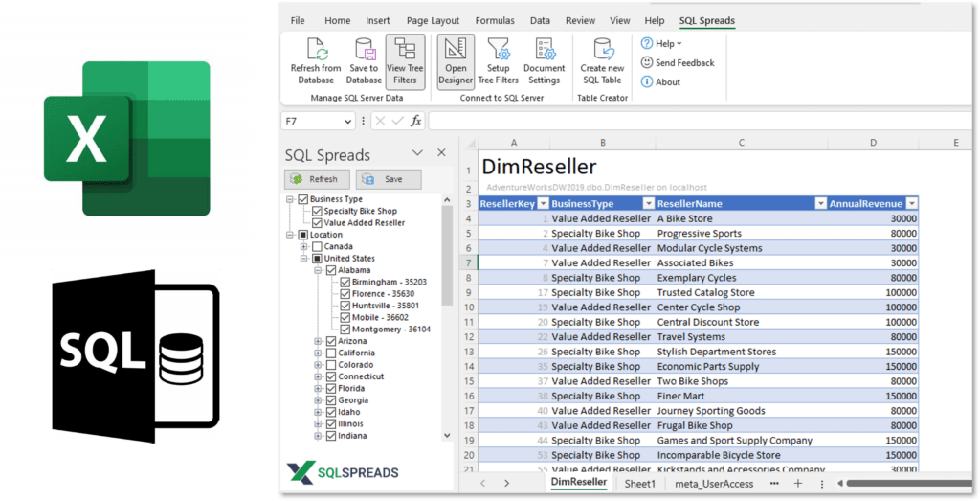Go to previous sheet tab arrow
Screen dimensions: 980x501
pyautogui.click(x=482, y=484)
